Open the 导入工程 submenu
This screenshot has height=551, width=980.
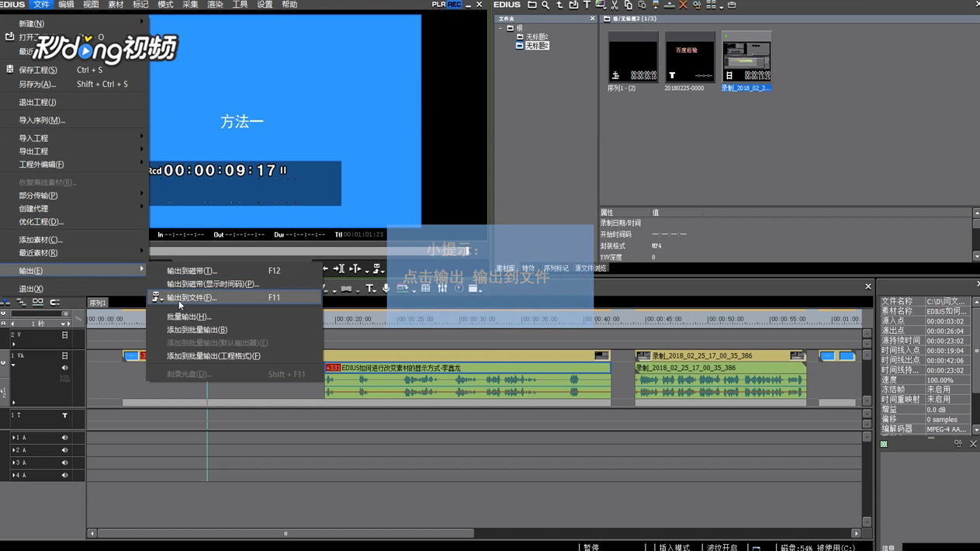pyautogui.click(x=76, y=138)
